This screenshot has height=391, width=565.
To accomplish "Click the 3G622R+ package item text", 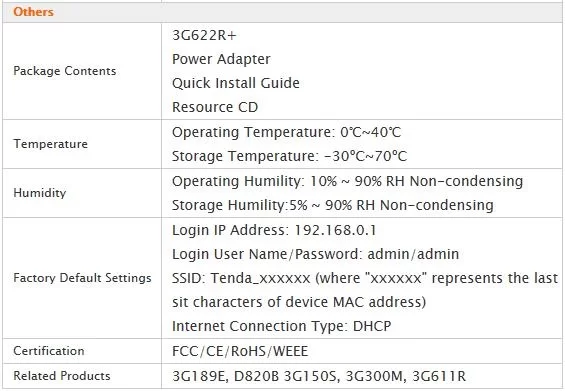I will 204,35.
